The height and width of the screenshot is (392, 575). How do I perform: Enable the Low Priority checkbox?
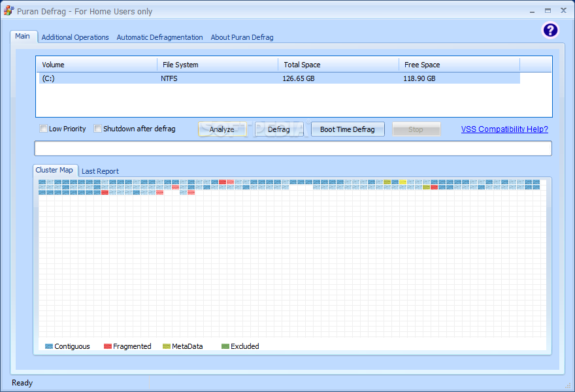click(43, 128)
